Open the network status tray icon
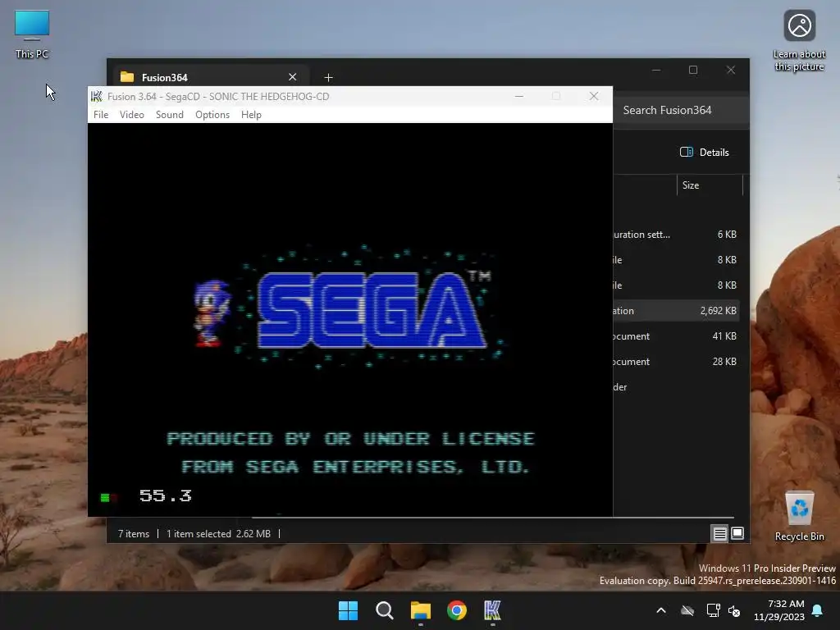This screenshot has height=630, width=840. (713, 610)
